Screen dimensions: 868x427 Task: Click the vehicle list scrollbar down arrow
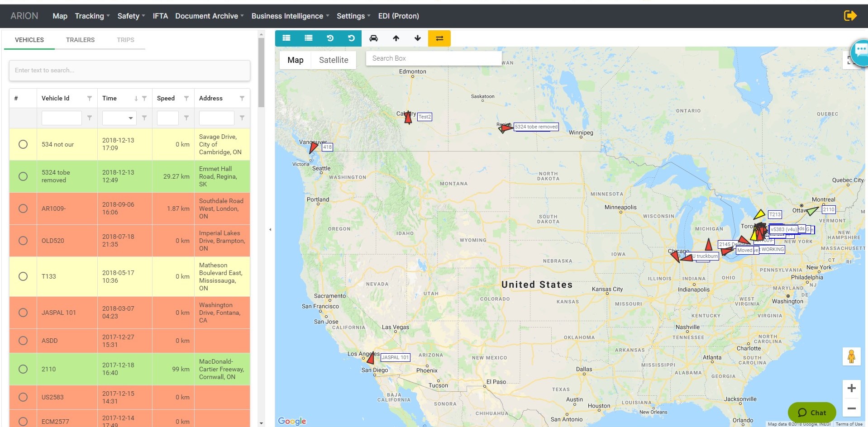pyautogui.click(x=261, y=423)
